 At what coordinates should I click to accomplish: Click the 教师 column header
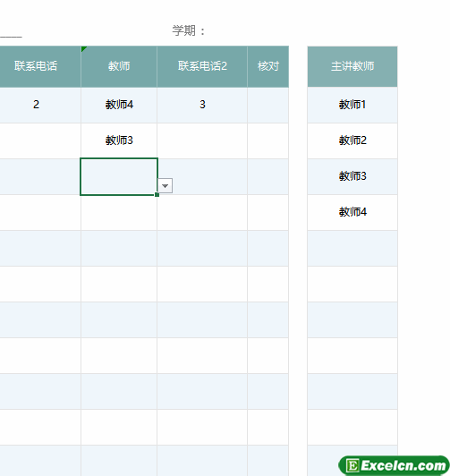119,66
